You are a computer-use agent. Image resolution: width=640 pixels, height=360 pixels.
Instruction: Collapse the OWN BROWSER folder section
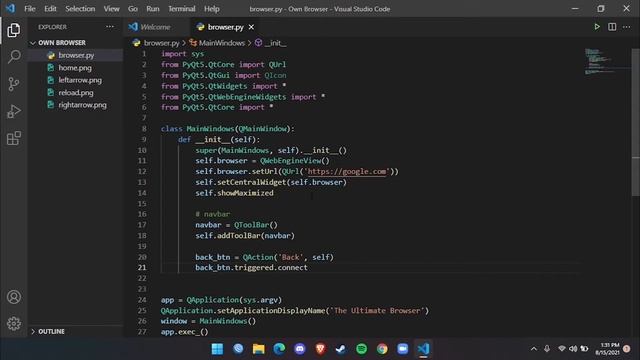coord(62,42)
